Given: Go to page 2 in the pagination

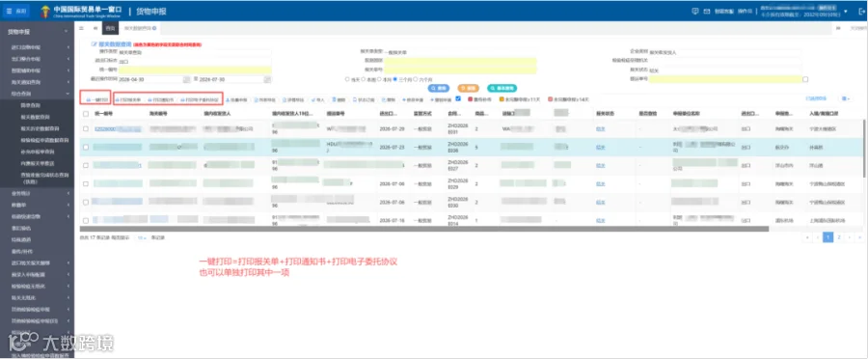Looking at the screenshot, I should [839, 237].
